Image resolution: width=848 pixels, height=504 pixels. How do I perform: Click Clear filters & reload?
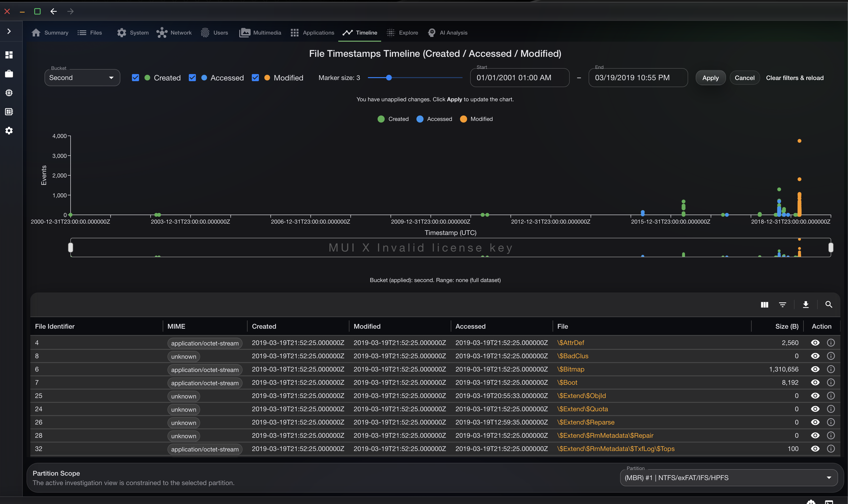click(x=795, y=78)
